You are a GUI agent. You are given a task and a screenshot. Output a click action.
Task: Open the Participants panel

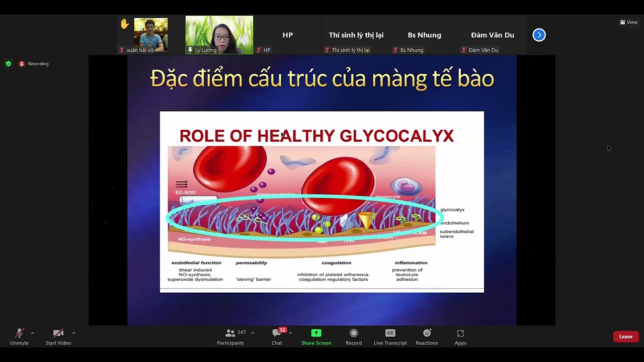(x=230, y=337)
